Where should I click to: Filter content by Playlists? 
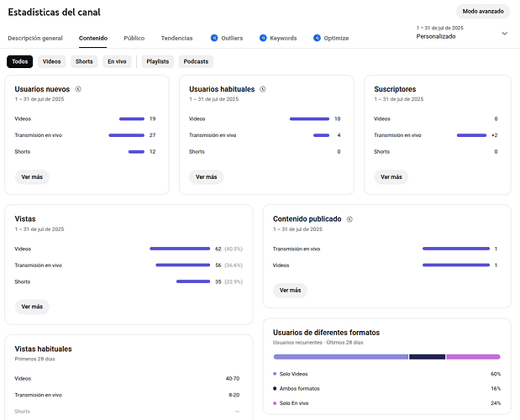(157, 61)
